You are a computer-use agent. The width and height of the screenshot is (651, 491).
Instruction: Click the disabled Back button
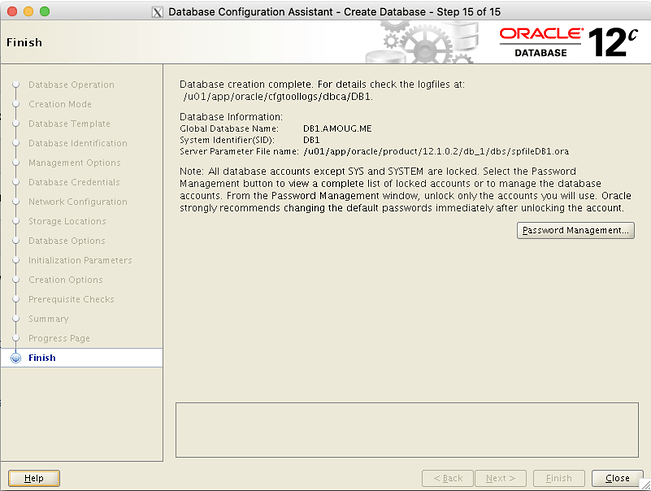(448, 478)
